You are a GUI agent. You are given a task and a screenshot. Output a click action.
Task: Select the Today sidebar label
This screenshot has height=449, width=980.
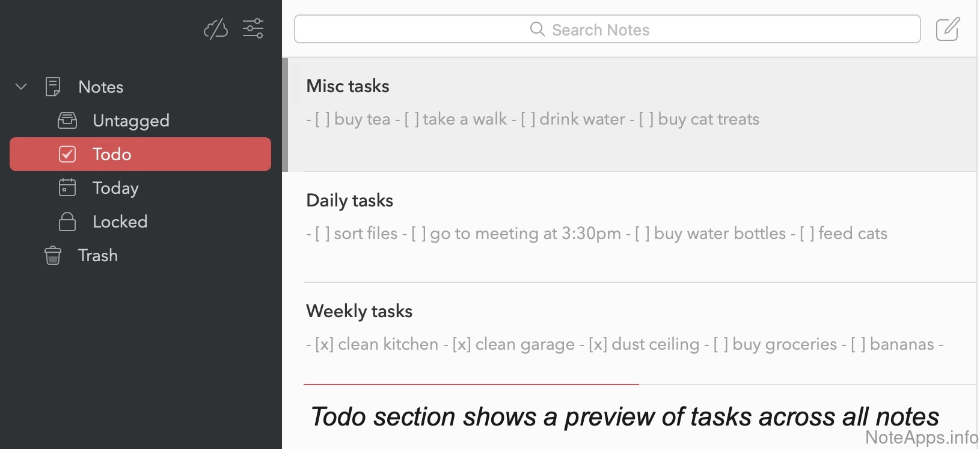coord(115,188)
